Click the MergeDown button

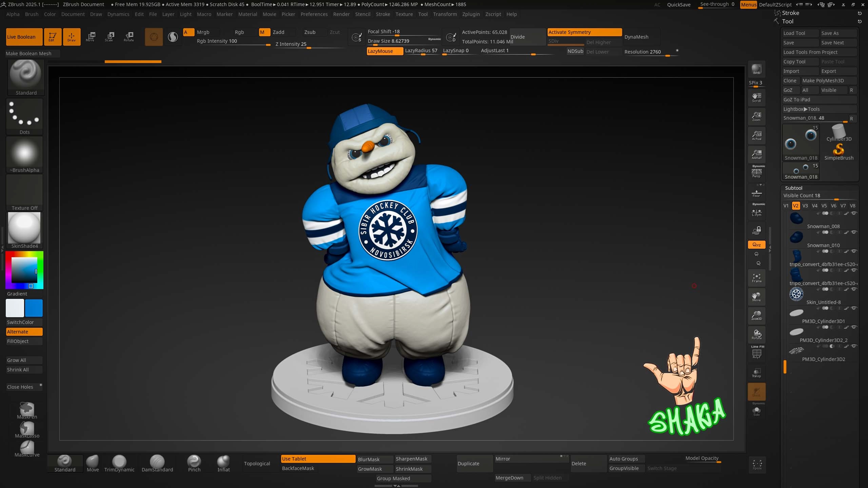coord(509,478)
